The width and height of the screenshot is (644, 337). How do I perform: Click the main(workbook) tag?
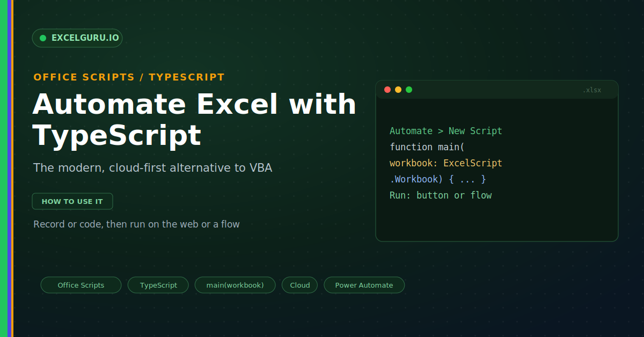pyautogui.click(x=235, y=285)
